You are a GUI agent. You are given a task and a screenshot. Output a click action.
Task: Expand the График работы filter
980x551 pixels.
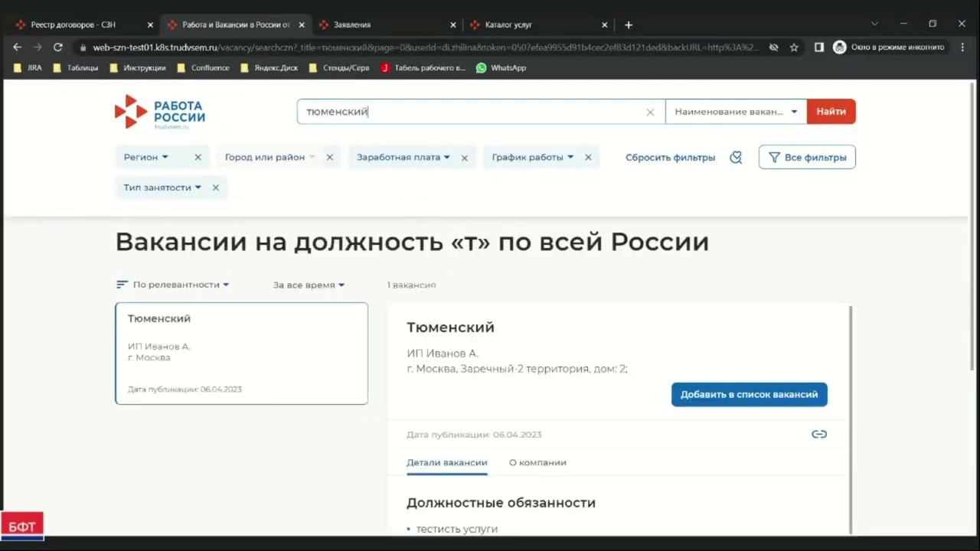click(x=533, y=157)
